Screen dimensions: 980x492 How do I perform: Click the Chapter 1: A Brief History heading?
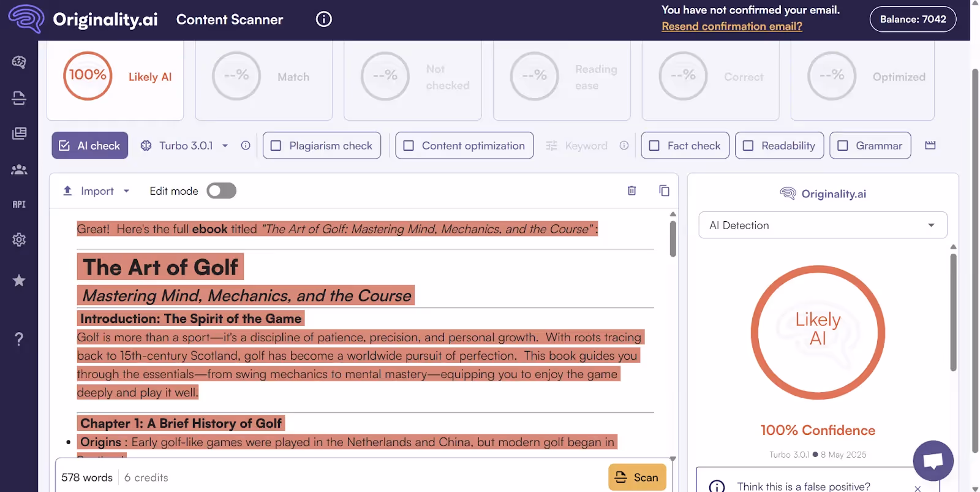[x=181, y=423]
